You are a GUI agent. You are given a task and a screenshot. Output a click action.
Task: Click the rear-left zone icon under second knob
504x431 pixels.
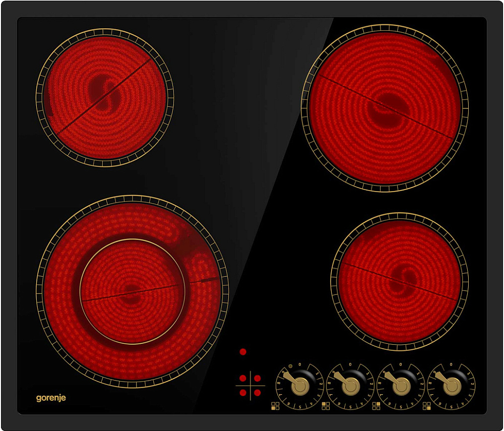(x=326, y=405)
